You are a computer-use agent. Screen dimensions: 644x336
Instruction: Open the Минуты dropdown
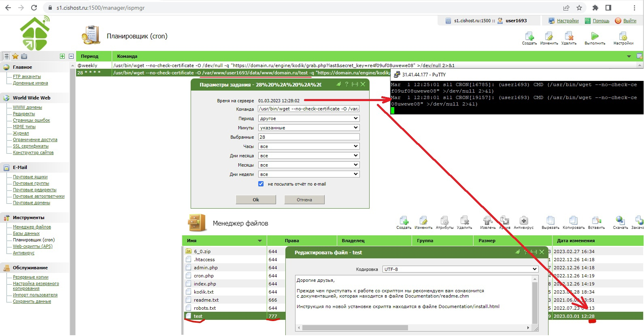pos(308,128)
